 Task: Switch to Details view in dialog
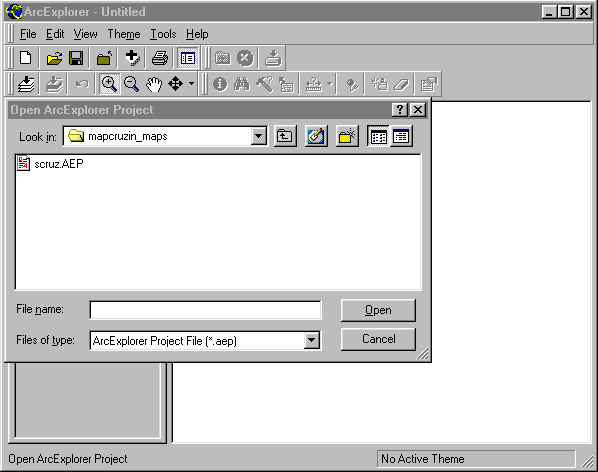[x=400, y=136]
